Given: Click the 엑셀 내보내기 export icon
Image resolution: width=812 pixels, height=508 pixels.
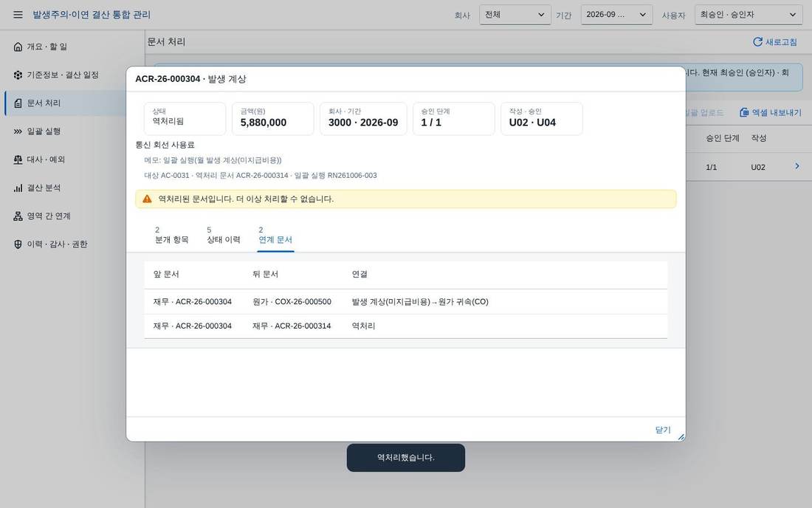Looking at the screenshot, I should 744,112.
